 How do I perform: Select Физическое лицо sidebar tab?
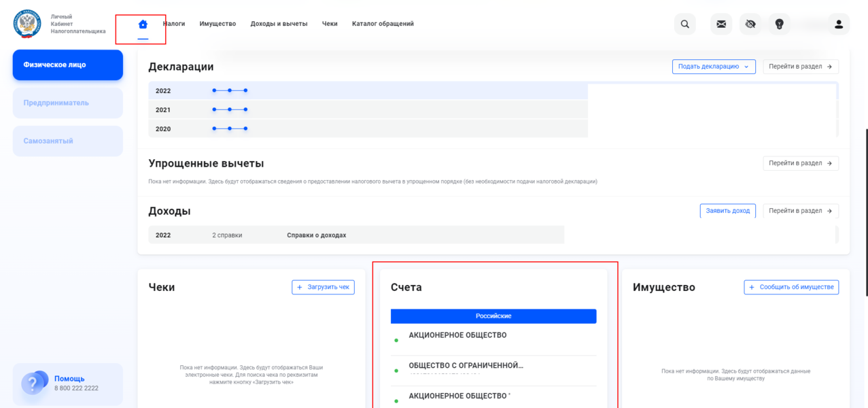click(x=67, y=65)
